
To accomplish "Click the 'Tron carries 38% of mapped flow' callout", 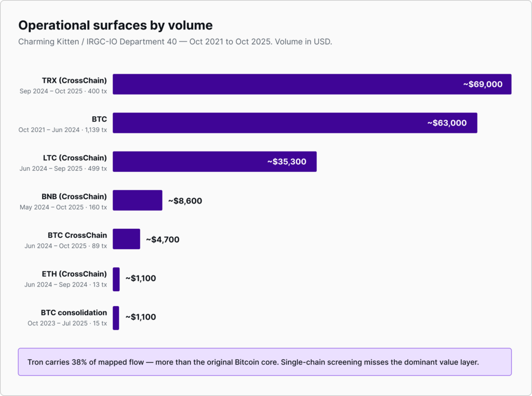I will click(x=264, y=362).
